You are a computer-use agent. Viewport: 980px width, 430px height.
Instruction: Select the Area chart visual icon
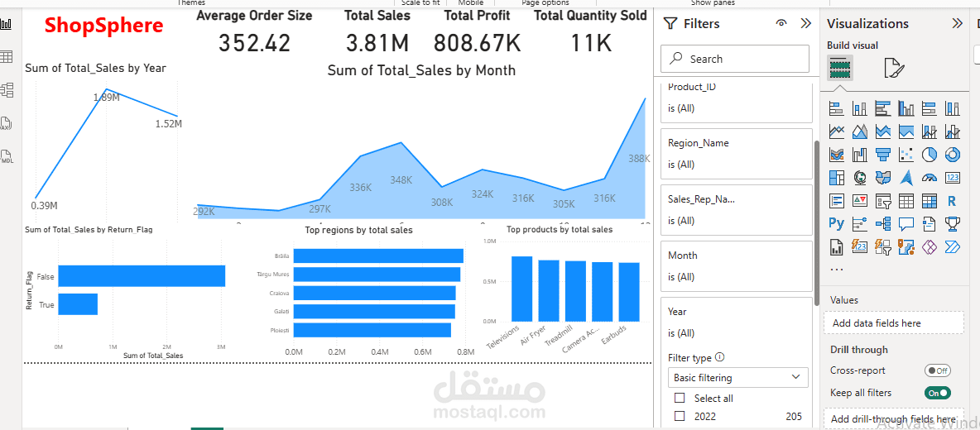[x=860, y=131]
